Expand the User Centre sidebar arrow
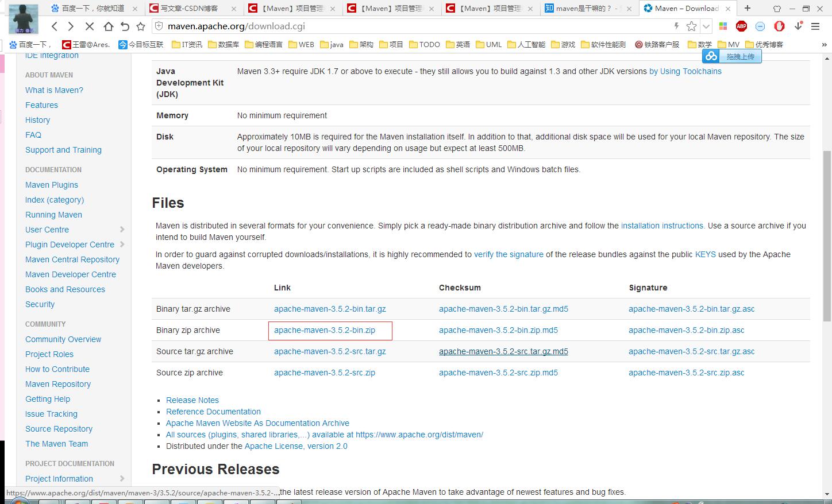Screen dimensions: 832x504 [x=122, y=230]
